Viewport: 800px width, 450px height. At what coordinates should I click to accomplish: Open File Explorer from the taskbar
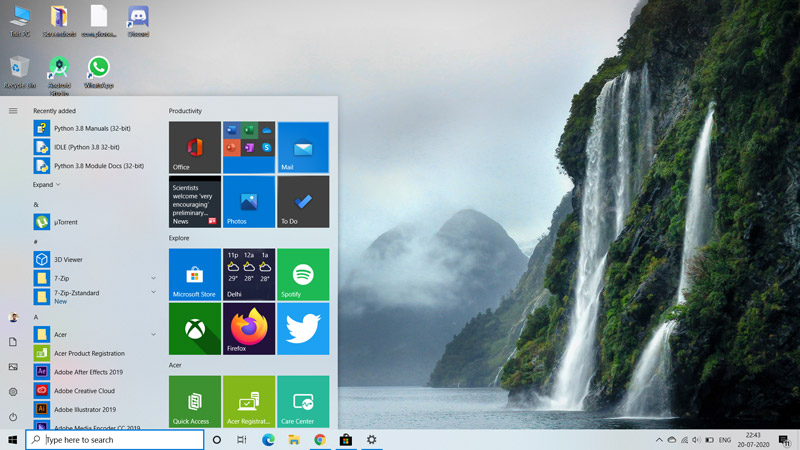294,440
